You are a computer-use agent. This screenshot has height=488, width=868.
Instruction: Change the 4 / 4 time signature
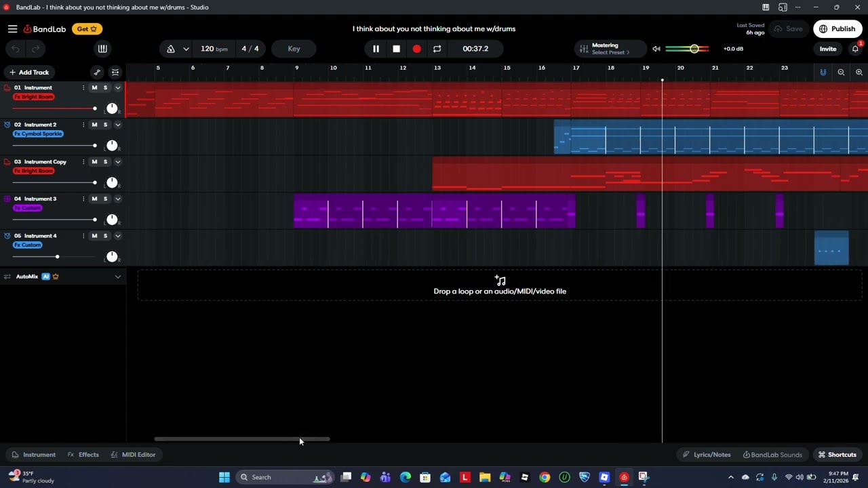pyautogui.click(x=250, y=49)
